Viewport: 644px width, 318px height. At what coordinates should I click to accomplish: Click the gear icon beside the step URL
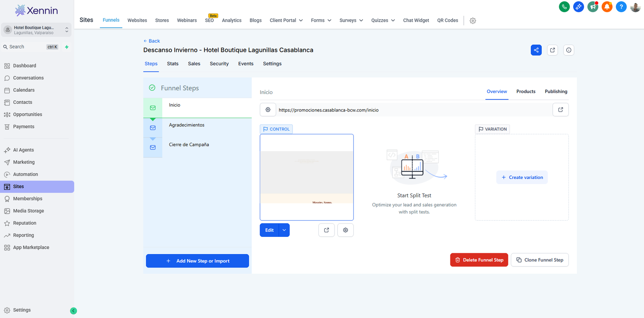[x=268, y=110]
